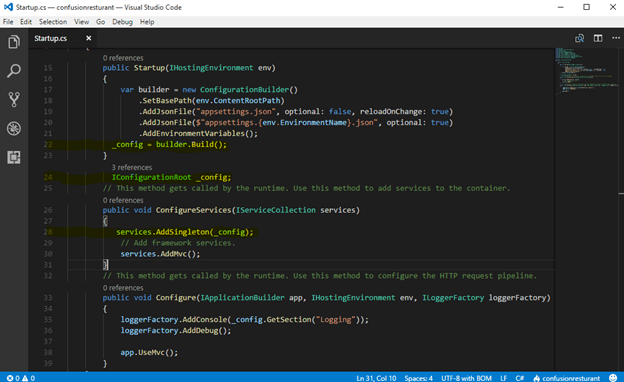Viewport: 624px width, 382px height.
Task: Maximize the Visual Studio Code window
Action: click(586, 7)
